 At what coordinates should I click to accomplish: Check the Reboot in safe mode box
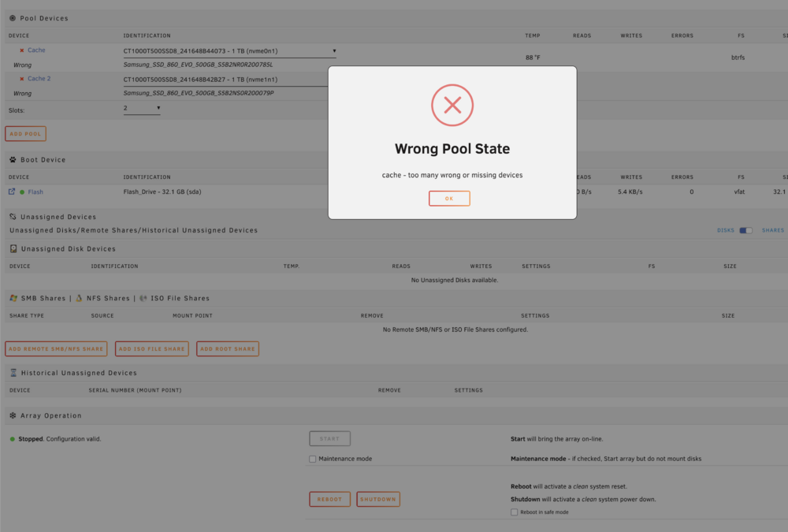[514, 512]
